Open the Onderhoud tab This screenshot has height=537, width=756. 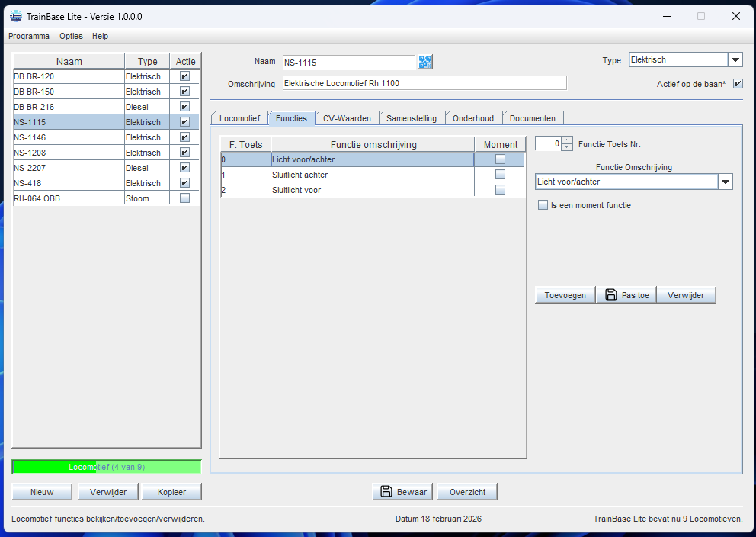point(472,118)
